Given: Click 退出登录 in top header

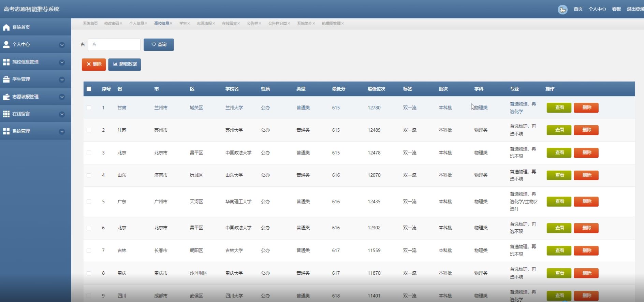Looking at the screenshot, I should click(635, 9).
